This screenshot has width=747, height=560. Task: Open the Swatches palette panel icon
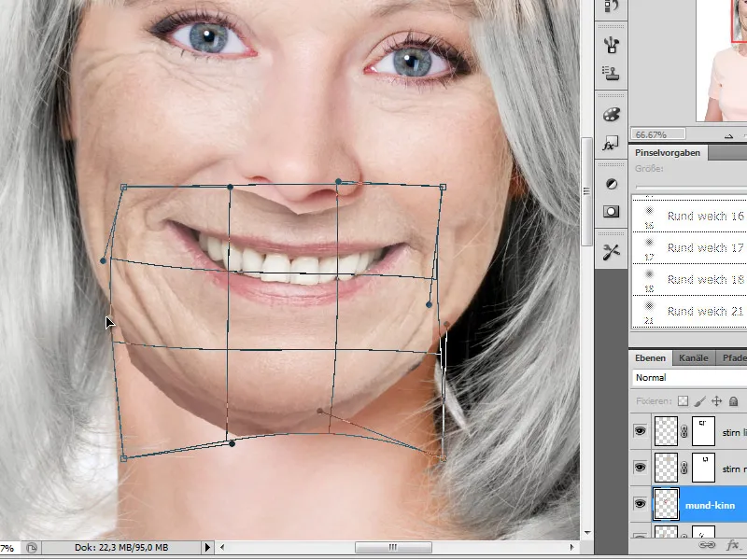pyautogui.click(x=612, y=115)
